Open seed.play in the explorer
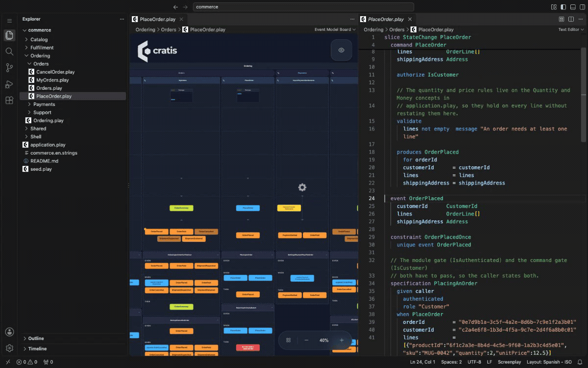The image size is (588, 368). tap(73, 169)
